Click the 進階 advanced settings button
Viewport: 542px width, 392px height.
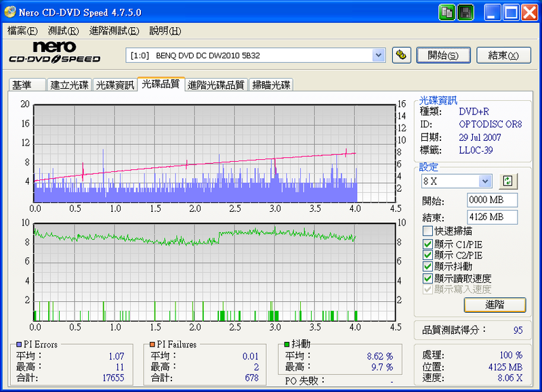tap(495, 305)
